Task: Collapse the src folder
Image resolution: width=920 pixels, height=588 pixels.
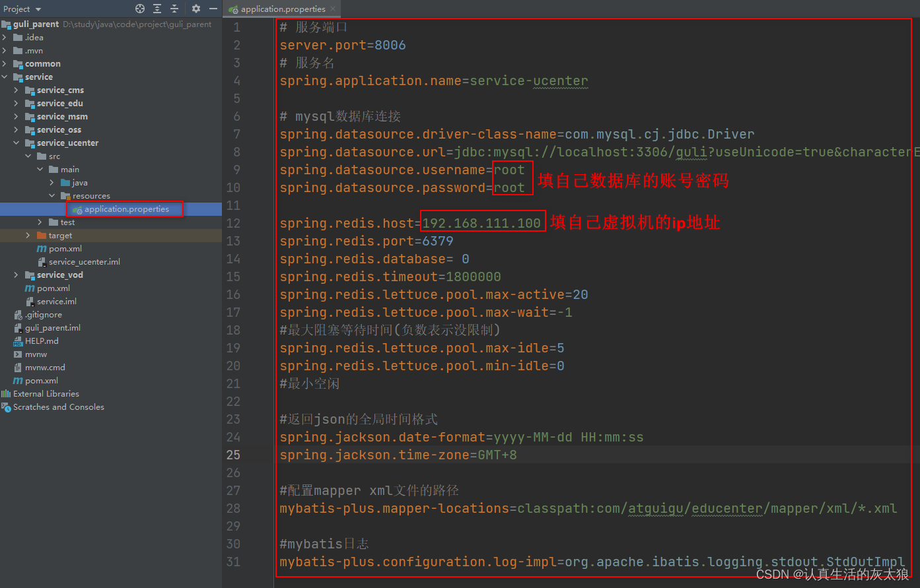Action: click(x=28, y=156)
